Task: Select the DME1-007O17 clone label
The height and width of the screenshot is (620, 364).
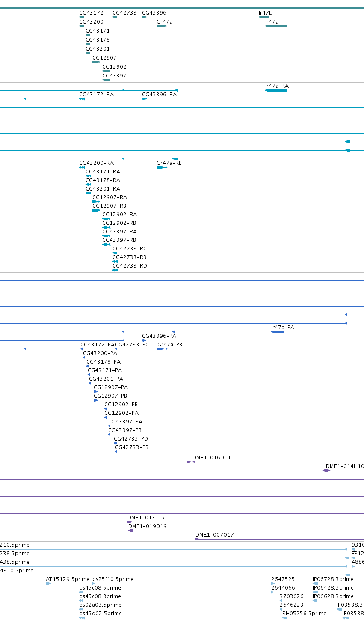Action: 215,535
